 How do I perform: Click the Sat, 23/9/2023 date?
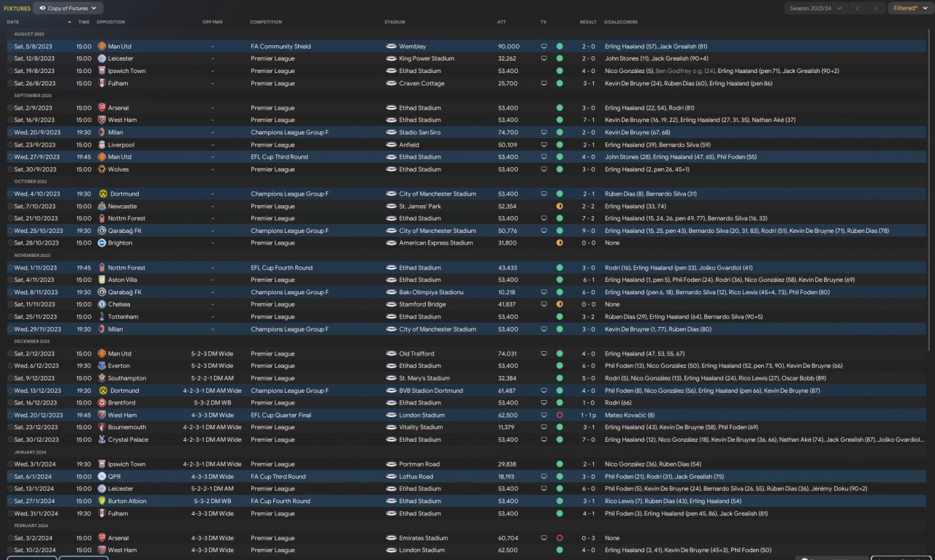pos(34,145)
